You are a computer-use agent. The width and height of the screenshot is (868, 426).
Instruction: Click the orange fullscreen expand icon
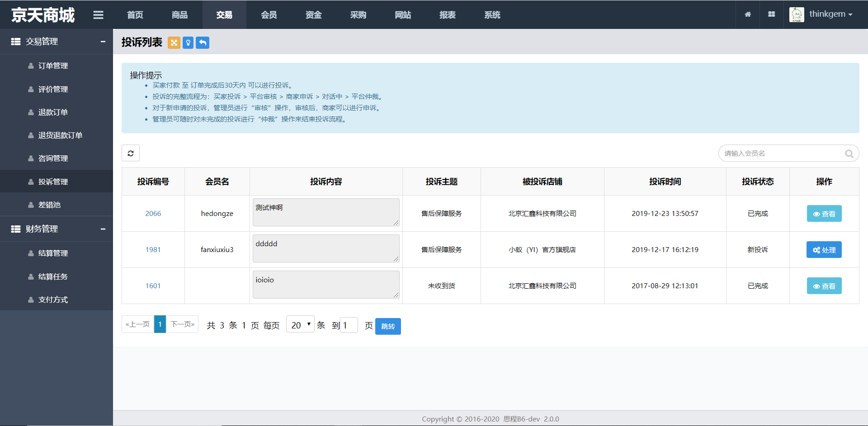(174, 43)
